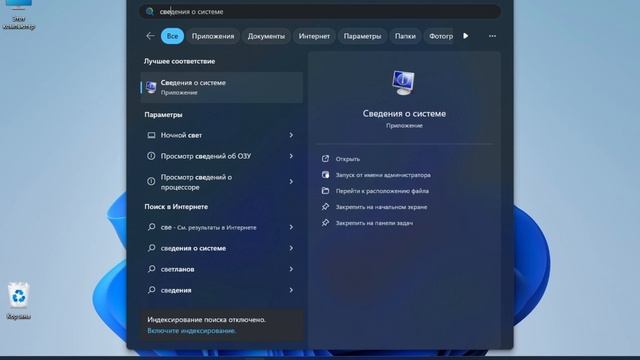This screenshot has width=640, height=360.
Task: Select the Все filter tab
Action: point(172,36)
